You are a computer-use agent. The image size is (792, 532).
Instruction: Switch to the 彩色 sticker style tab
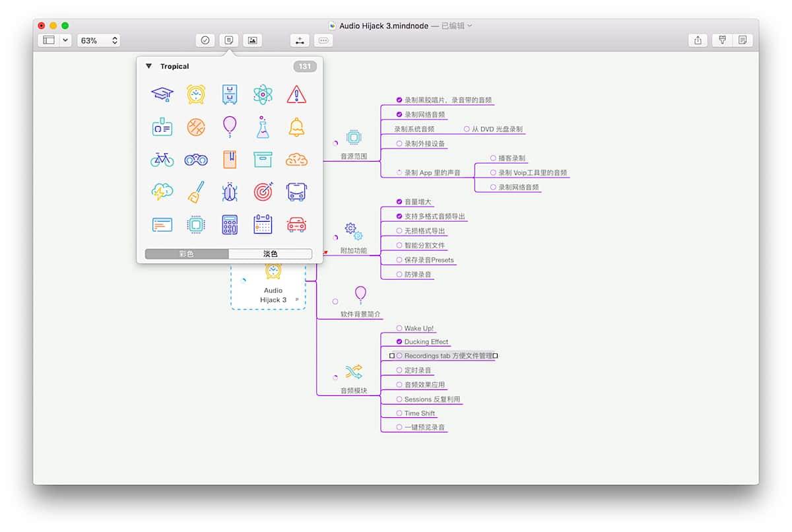tap(187, 253)
